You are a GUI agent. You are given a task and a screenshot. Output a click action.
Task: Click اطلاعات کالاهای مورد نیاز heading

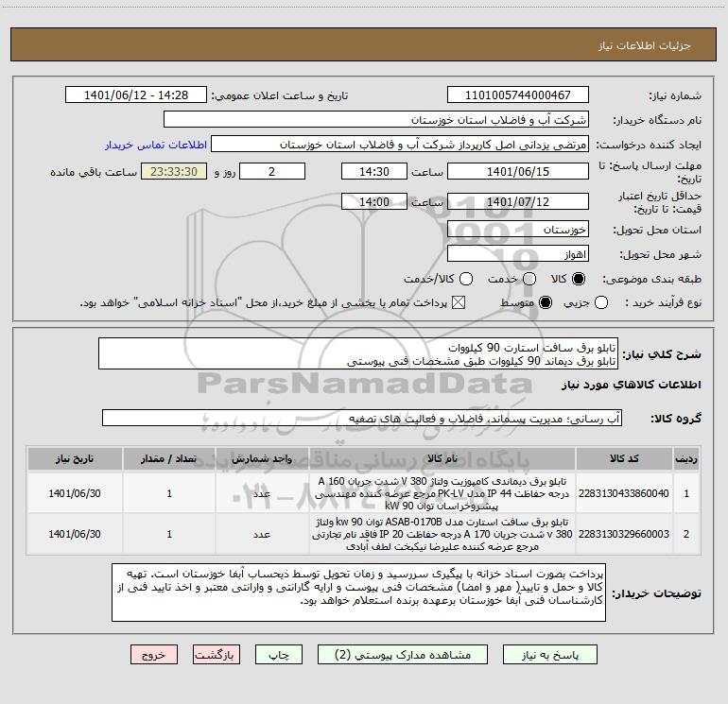pyautogui.click(x=631, y=385)
